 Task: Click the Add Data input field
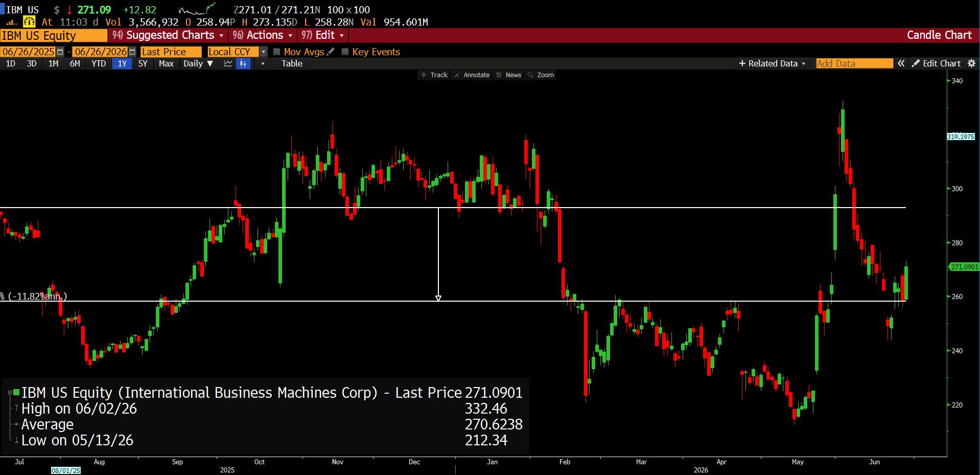854,63
